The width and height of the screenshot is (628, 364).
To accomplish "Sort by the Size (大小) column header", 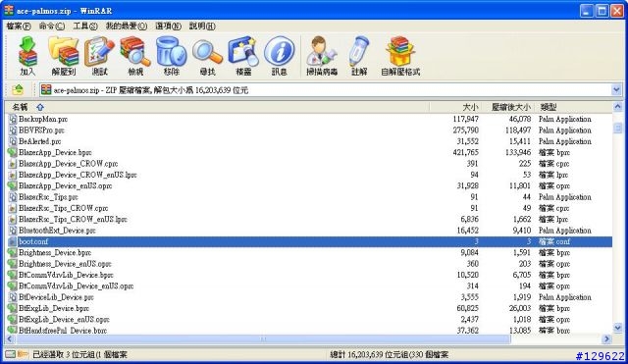I will click(454, 107).
